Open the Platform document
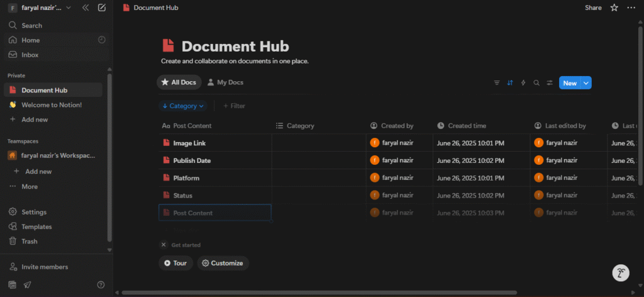The width and height of the screenshot is (644, 297). point(186,178)
